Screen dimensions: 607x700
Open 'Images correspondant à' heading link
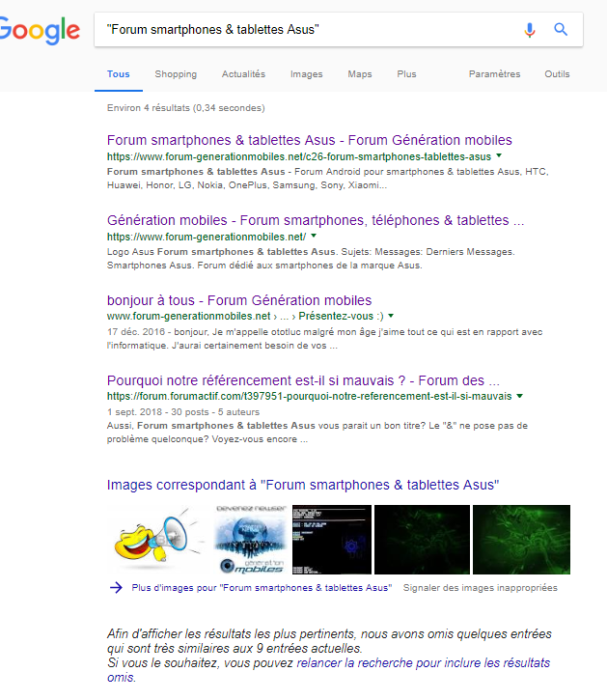[303, 485]
